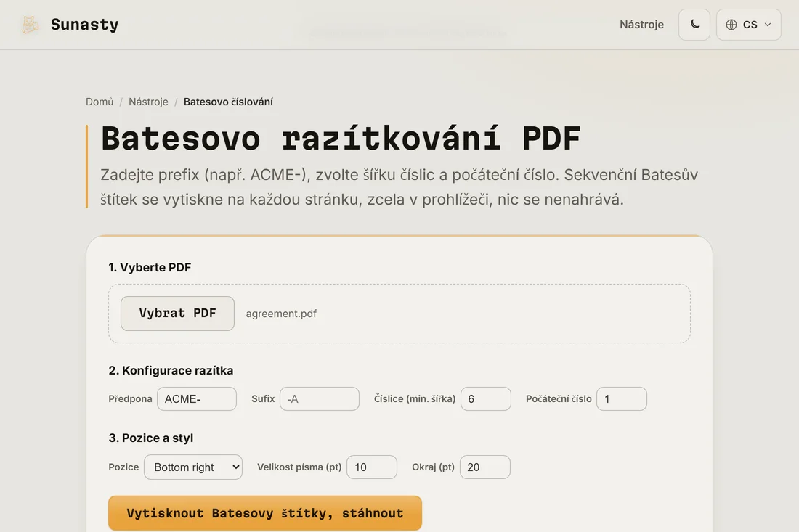Click the Číslice (min. šířka) field
The width and height of the screenshot is (799, 532).
coord(486,398)
